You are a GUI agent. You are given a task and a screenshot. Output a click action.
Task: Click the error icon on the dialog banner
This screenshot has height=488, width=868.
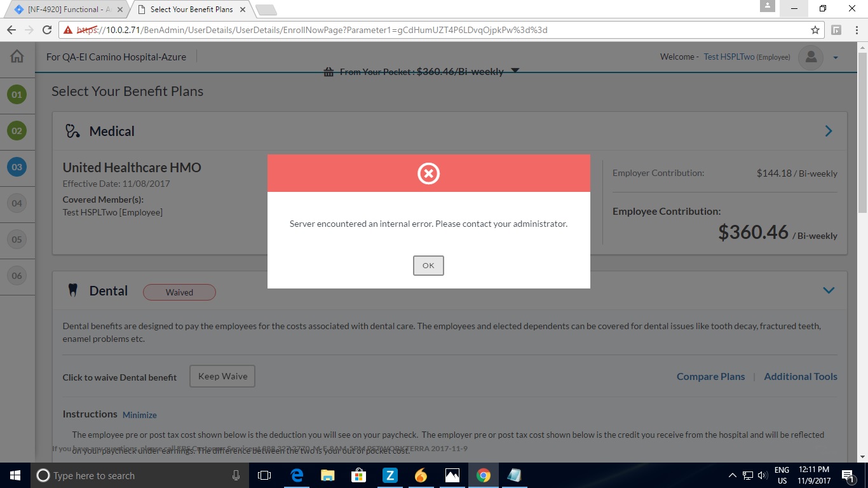pyautogui.click(x=428, y=173)
